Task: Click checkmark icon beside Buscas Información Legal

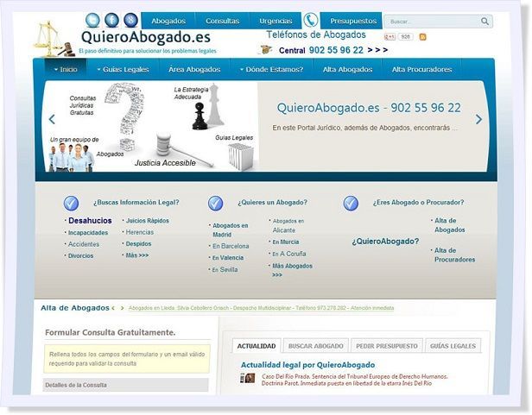Action: [x=71, y=204]
